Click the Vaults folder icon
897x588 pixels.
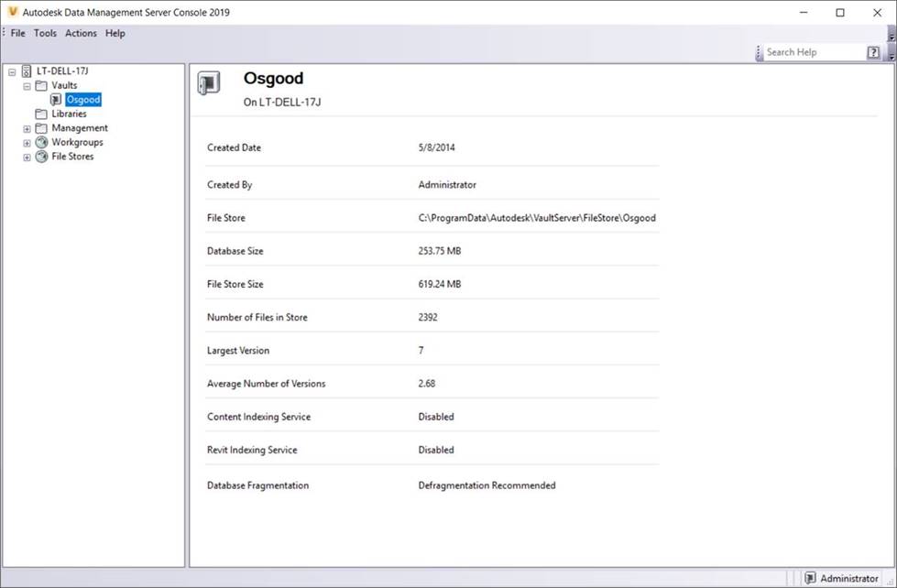click(41, 86)
